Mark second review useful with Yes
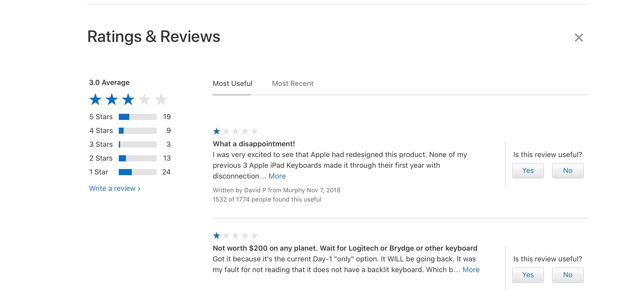This screenshot has height=290, width=644. 528,275
